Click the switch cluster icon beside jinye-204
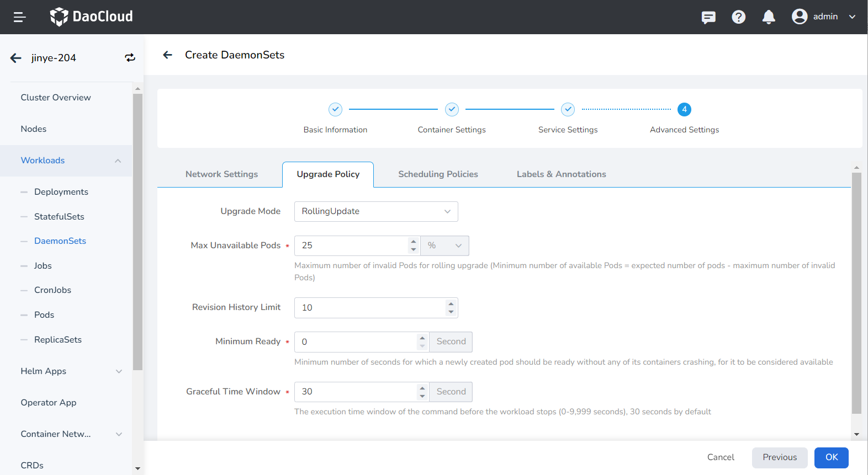 (130, 58)
